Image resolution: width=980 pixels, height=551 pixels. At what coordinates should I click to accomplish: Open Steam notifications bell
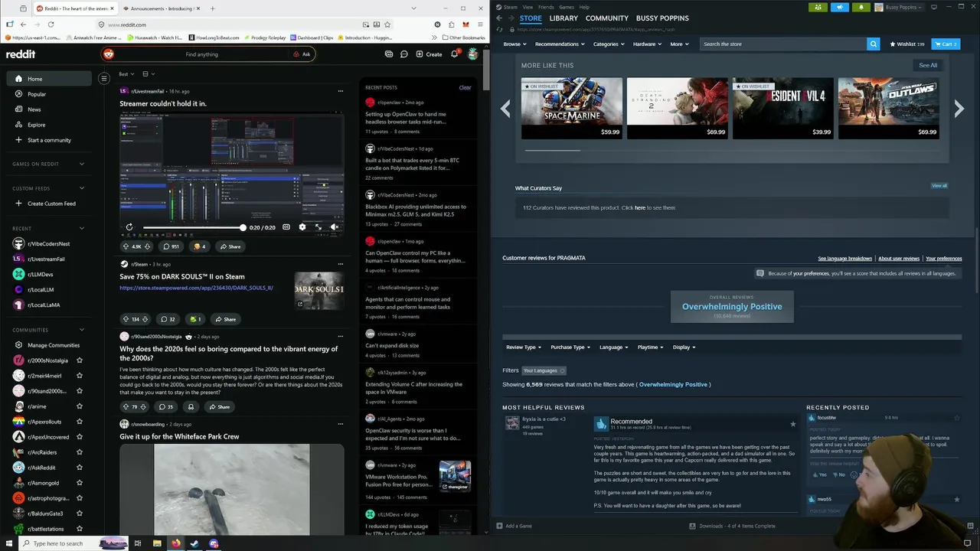pos(861,8)
